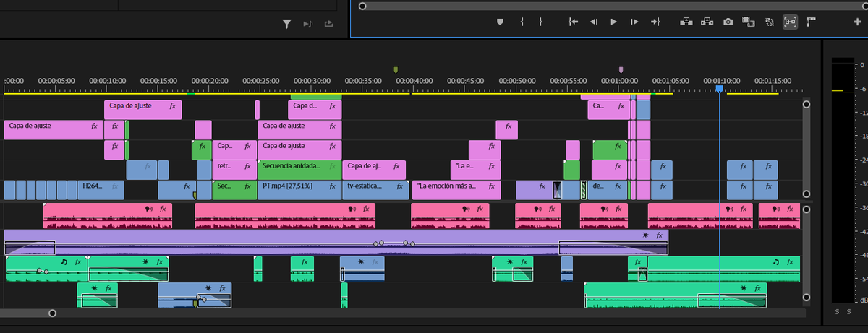Toggle the rulers icon in monitor toolbar
The image size is (868, 333).
[x=810, y=22]
